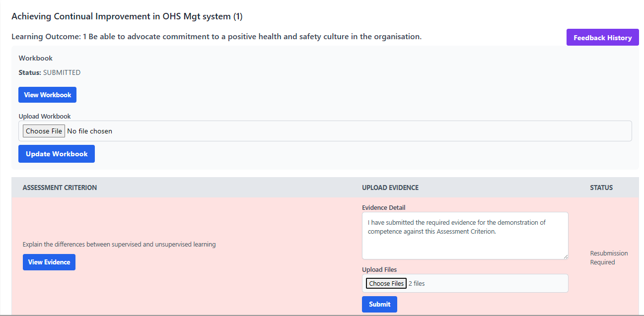
Task: Click the Learning Outcome heading text
Action: pyautogui.click(x=216, y=37)
